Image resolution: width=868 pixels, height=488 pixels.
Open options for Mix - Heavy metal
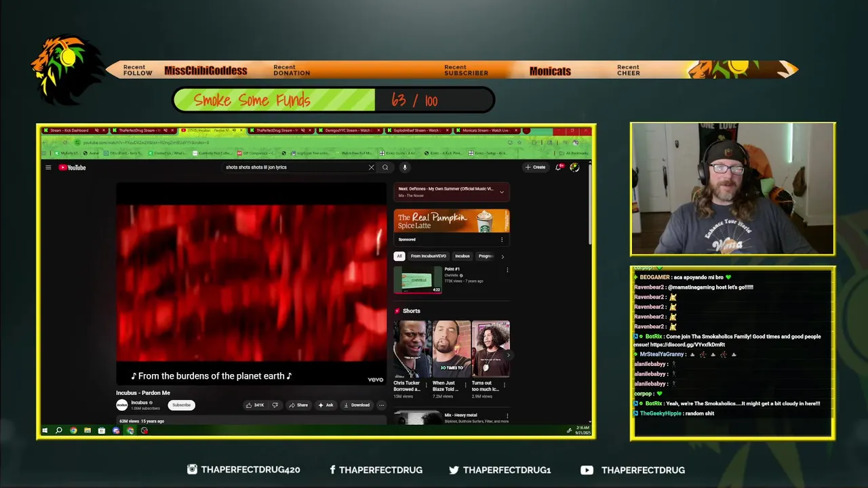tap(507, 415)
